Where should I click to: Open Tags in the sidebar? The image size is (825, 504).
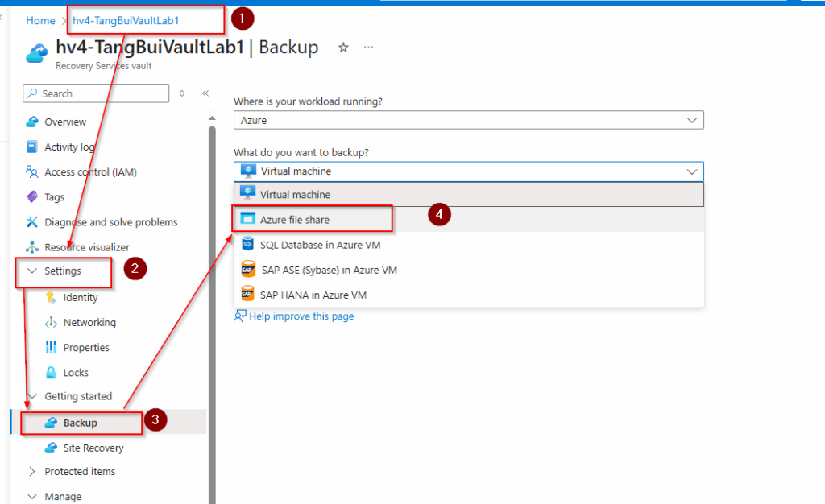point(54,197)
